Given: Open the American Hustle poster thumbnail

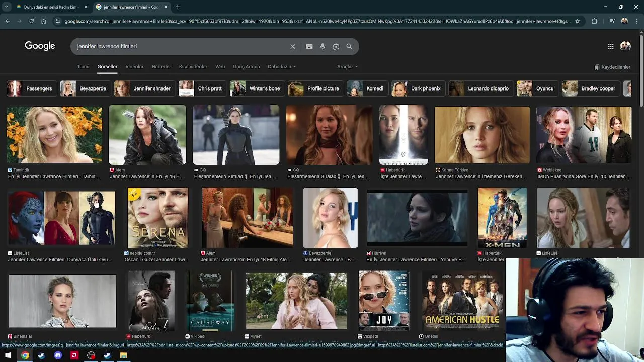Looking at the screenshot, I should tap(461, 301).
